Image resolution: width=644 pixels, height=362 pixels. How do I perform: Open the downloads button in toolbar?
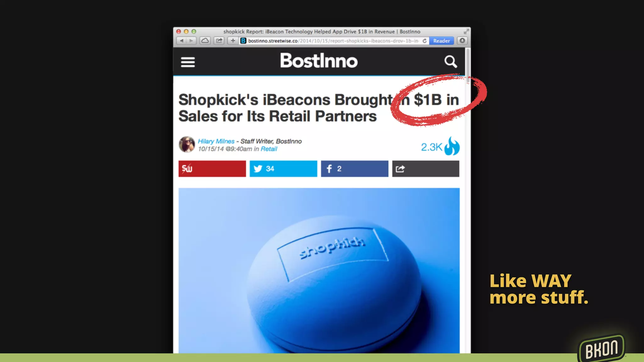coord(462,41)
